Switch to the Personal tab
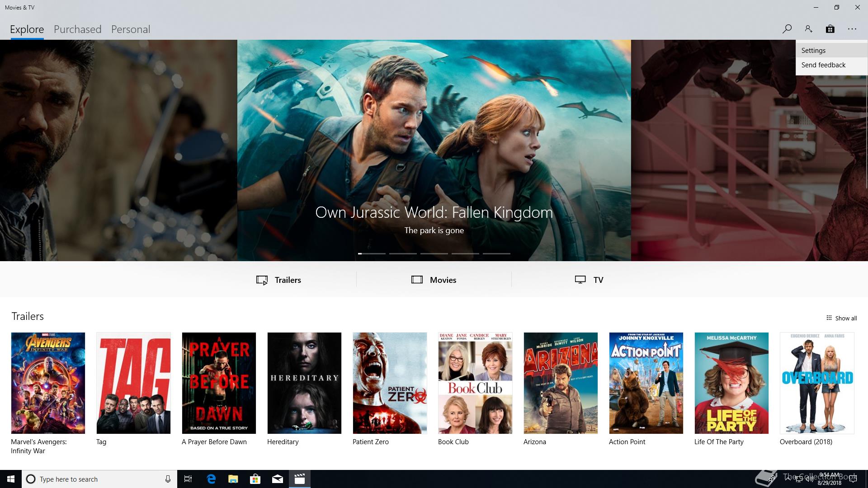The image size is (868, 488). [131, 29]
